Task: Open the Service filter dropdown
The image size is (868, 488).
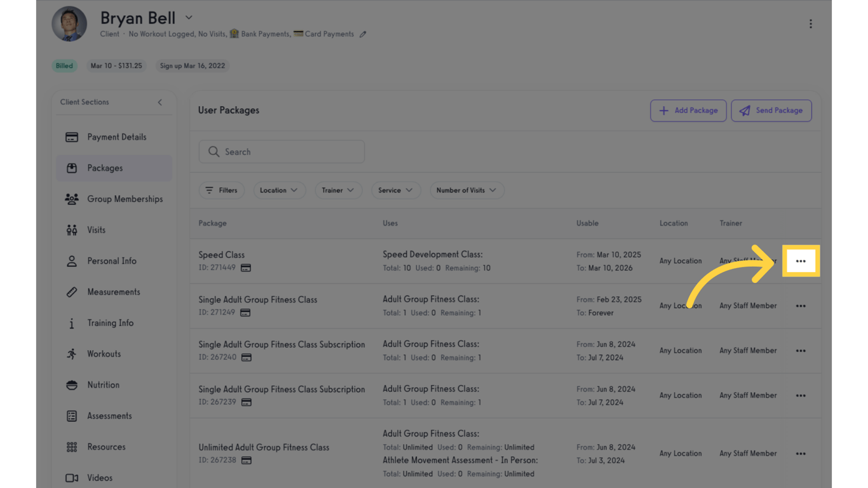Action: [x=395, y=191]
